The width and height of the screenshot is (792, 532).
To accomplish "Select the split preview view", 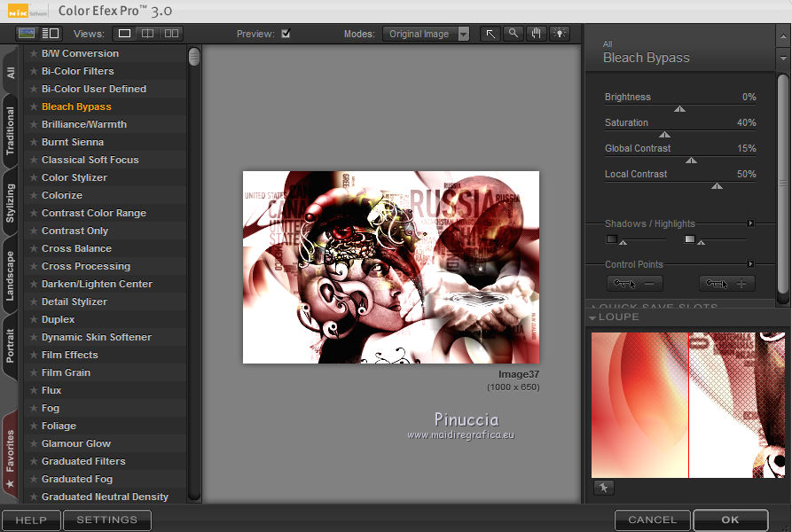I will [x=147, y=34].
